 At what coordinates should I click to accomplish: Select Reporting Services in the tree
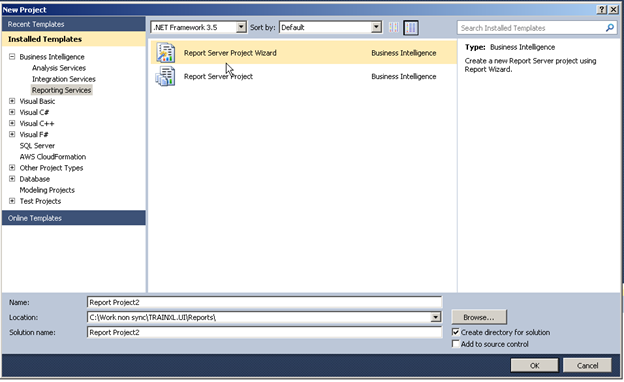pyautogui.click(x=62, y=90)
